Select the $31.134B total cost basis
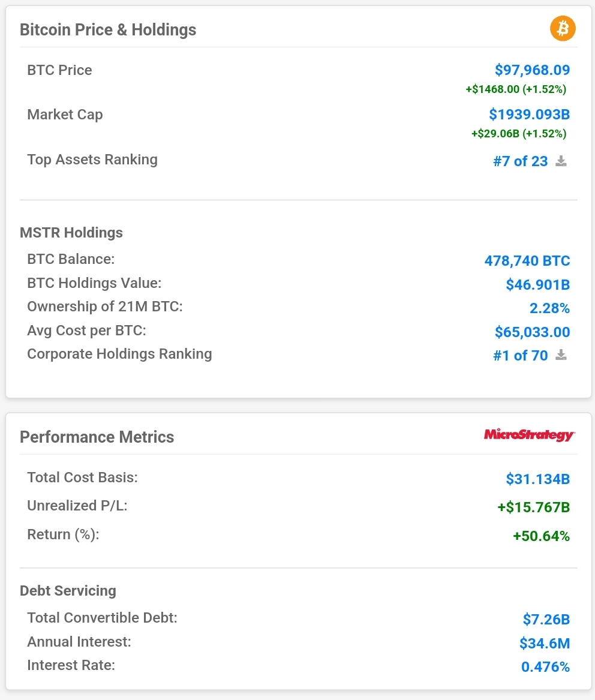 point(538,479)
